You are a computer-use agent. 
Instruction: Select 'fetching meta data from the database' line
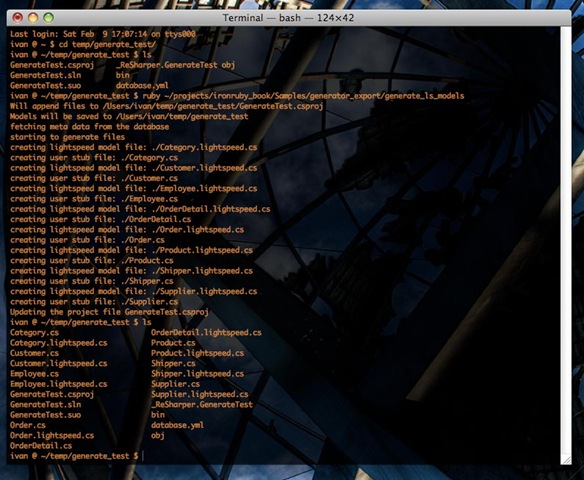pyautogui.click(x=89, y=127)
